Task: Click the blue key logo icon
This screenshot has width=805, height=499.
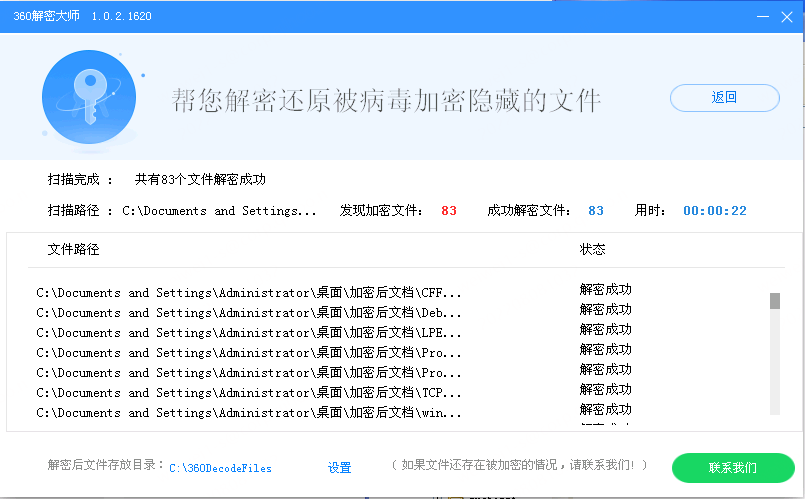Action: pos(89,97)
